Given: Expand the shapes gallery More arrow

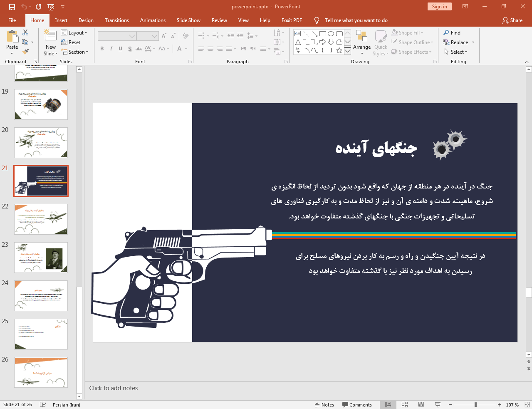Looking at the screenshot, I should pyautogui.click(x=347, y=50).
